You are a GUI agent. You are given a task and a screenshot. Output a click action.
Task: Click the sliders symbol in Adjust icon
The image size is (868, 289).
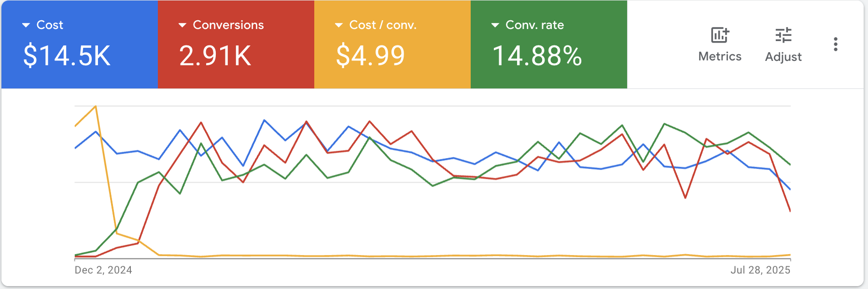(x=783, y=35)
